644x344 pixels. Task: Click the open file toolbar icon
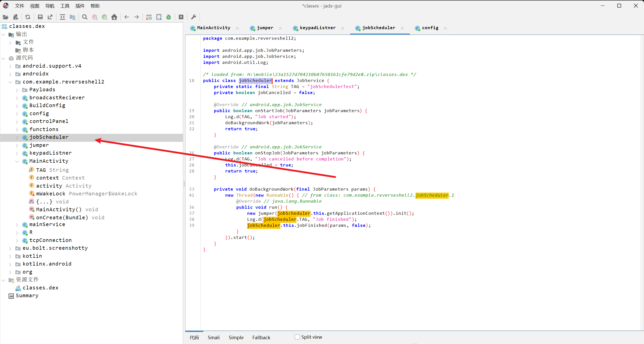click(x=6, y=17)
